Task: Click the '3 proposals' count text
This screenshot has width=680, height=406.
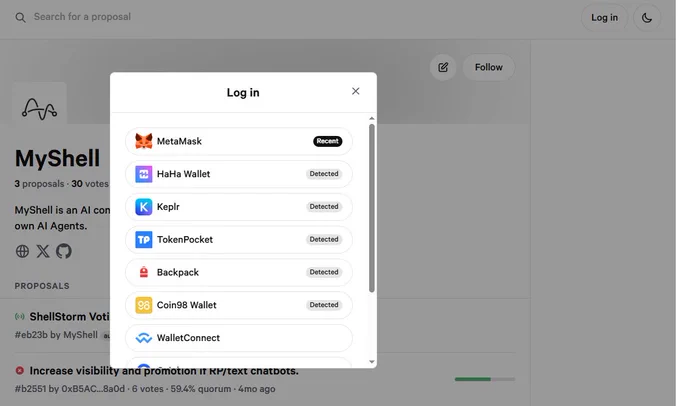Action: pos(39,184)
